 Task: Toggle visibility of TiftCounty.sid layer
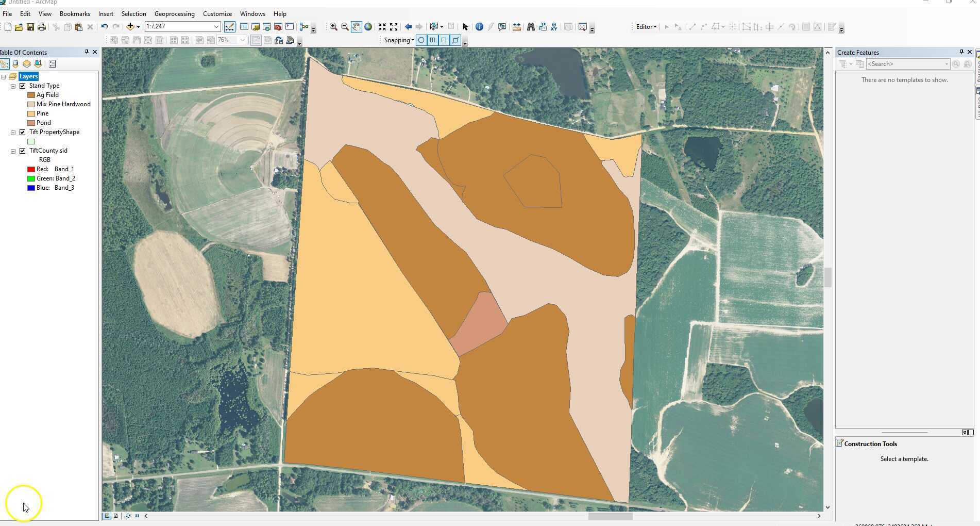pos(23,151)
